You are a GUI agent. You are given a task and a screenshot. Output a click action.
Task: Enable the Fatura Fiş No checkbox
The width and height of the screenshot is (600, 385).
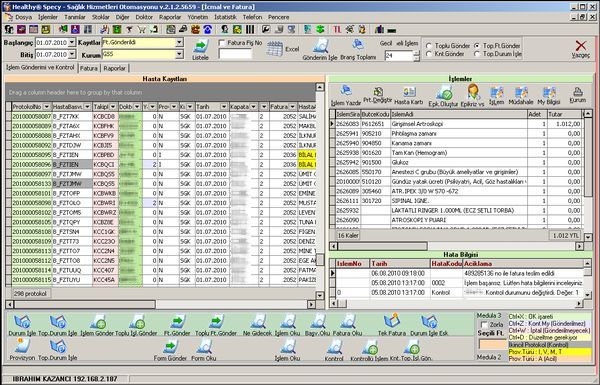coord(222,43)
